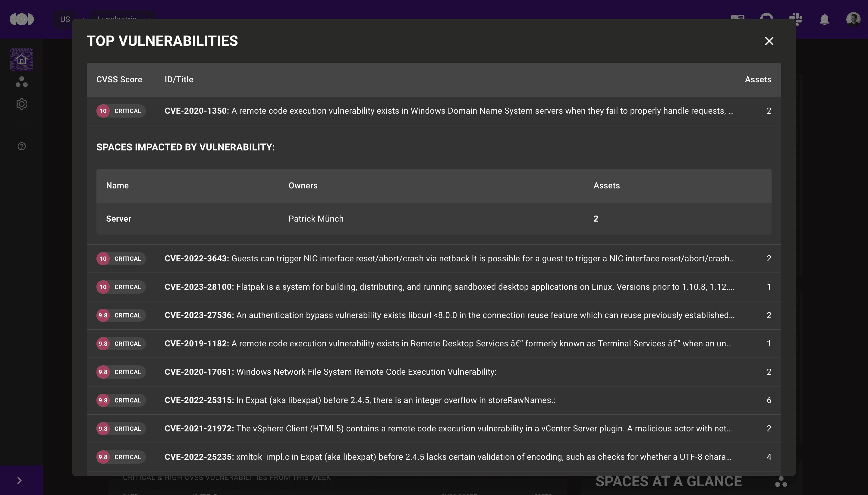Open the Settings gear in the sidebar
The height and width of the screenshot is (495, 868).
21,104
